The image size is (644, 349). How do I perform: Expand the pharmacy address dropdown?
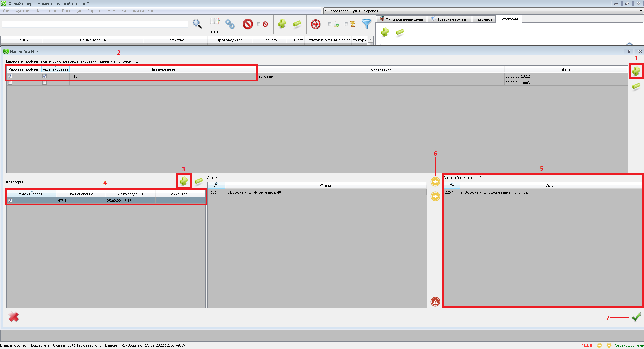[641, 11]
